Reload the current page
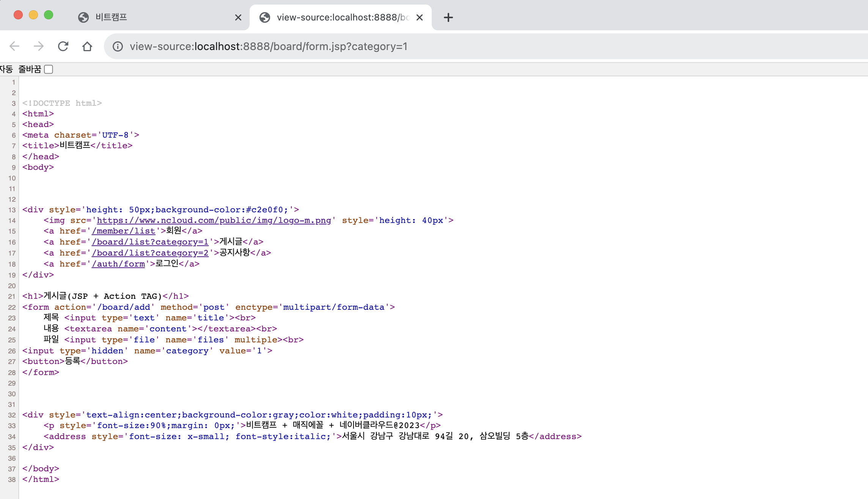This screenshot has width=868, height=499. coord(63,46)
